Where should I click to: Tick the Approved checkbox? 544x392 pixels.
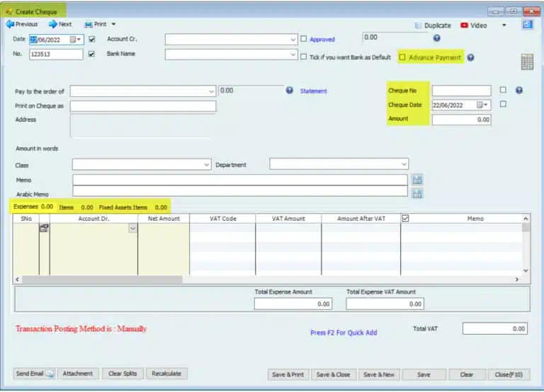pyautogui.click(x=304, y=40)
